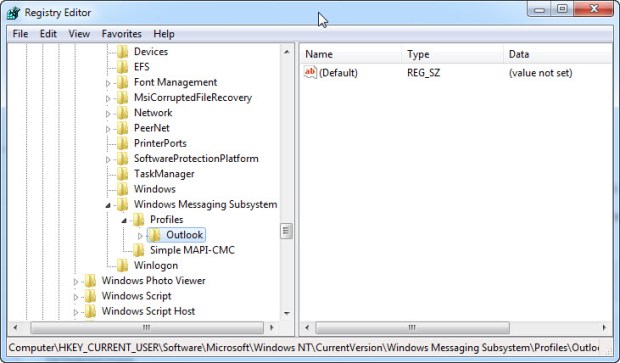Click the Simple MAPI-CMC folder icon
Viewport: 620px width, 363px height.
[138, 250]
